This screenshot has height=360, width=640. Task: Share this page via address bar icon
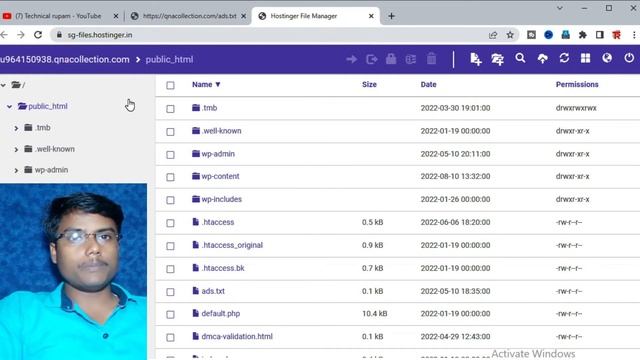[493, 35]
